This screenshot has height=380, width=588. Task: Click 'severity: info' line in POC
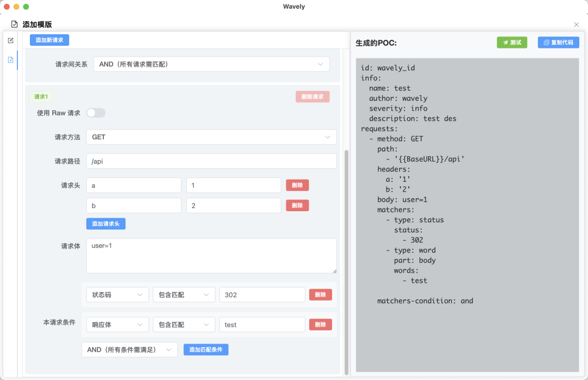tap(398, 108)
